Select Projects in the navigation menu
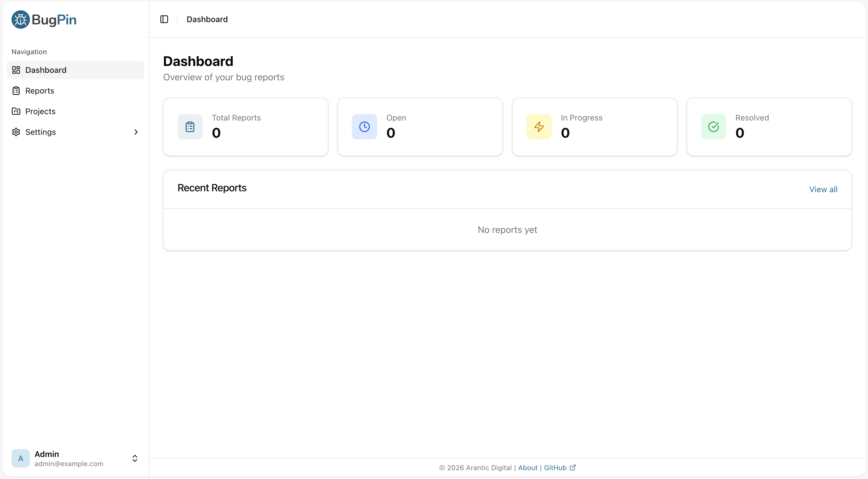This screenshot has height=479, width=868. coord(40,111)
